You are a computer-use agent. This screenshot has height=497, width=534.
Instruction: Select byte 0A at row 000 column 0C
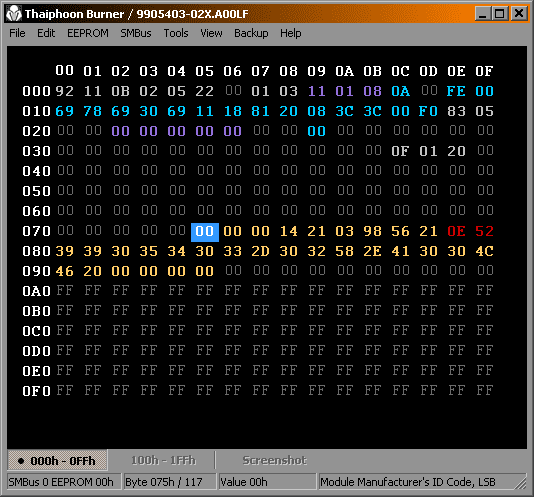[x=400, y=91]
